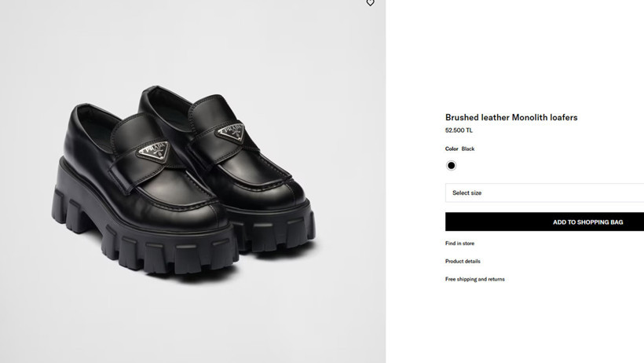The image size is (644, 363).
Task: Click the heart wishlist icon
Action: coord(370,3)
